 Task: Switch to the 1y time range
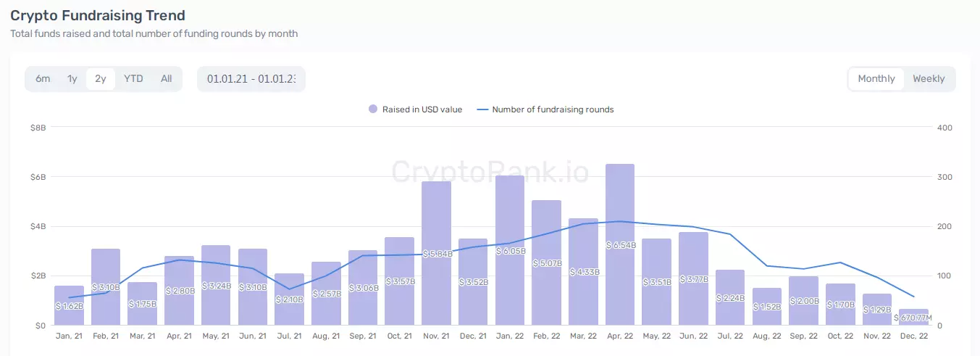[72, 79]
